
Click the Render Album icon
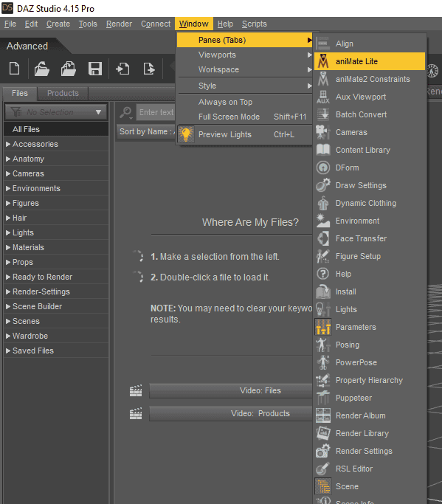[x=323, y=415]
